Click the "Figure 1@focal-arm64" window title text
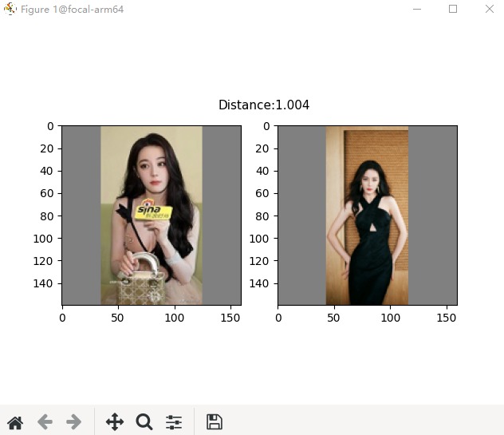This screenshot has width=504, height=435. point(72,10)
